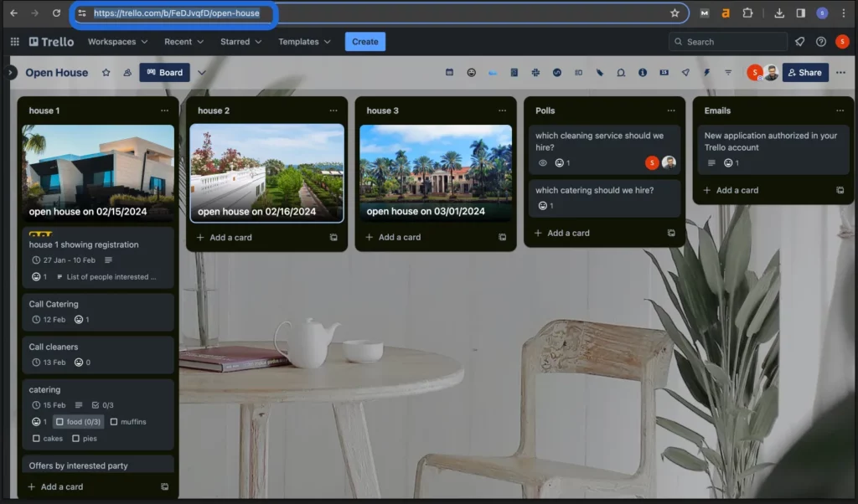Viewport: 858px width, 504px height.
Task: Open the calendar power-up icon in board toolbar
Action: click(x=449, y=72)
